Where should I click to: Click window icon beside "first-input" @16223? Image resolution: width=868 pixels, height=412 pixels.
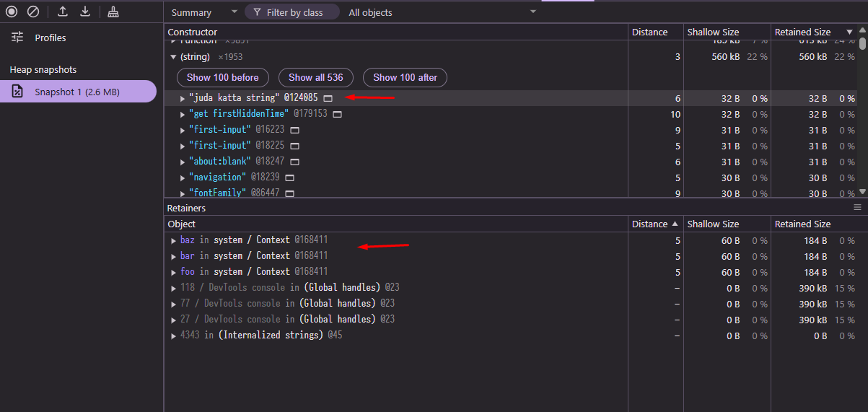[x=294, y=130]
